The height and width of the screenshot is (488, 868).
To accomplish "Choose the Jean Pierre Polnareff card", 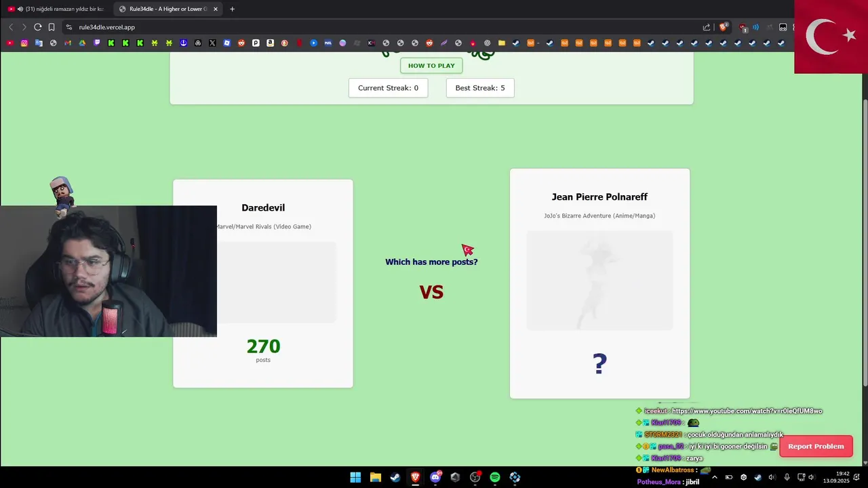I will [x=599, y=283].
